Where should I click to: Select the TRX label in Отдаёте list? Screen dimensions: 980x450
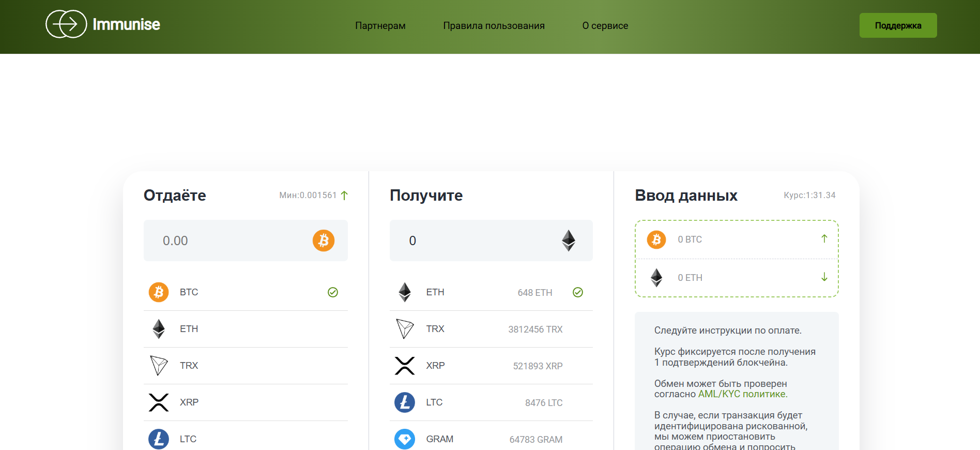coord(189,366)
